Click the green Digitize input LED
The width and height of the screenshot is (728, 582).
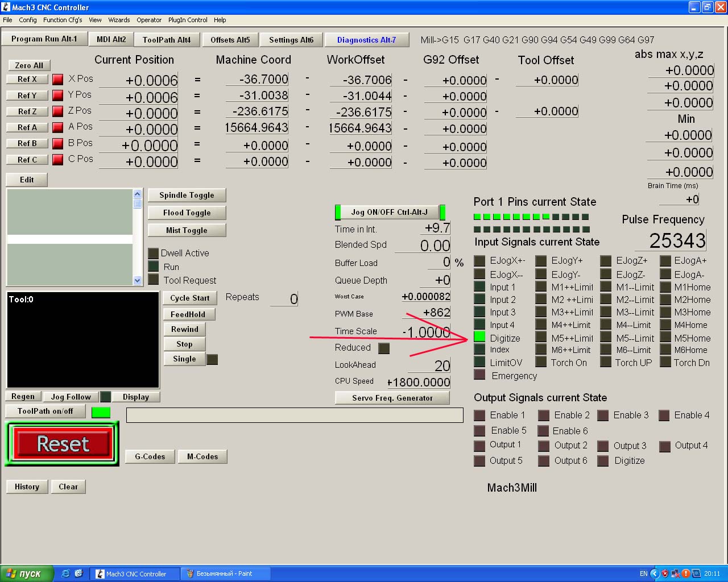(x=479, y=338)
